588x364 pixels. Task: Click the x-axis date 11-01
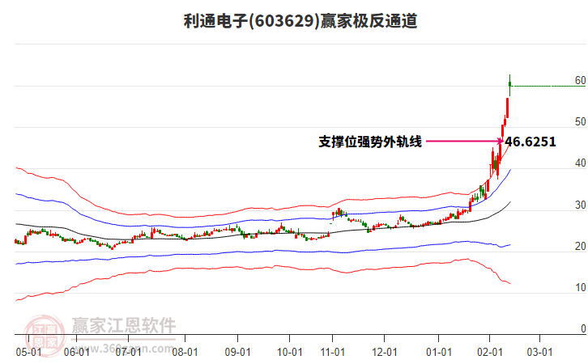click(333, 352)
